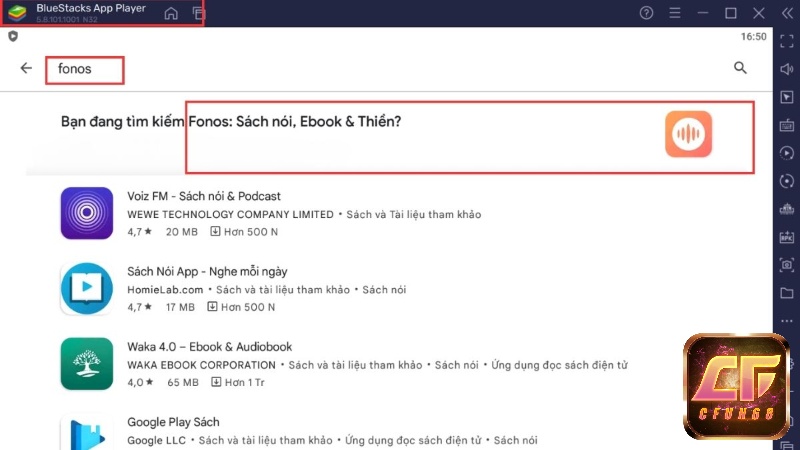Click the HomieLab.com developer text
The width and height of the screenshot is (800, 450).
[x=165, y=290]
